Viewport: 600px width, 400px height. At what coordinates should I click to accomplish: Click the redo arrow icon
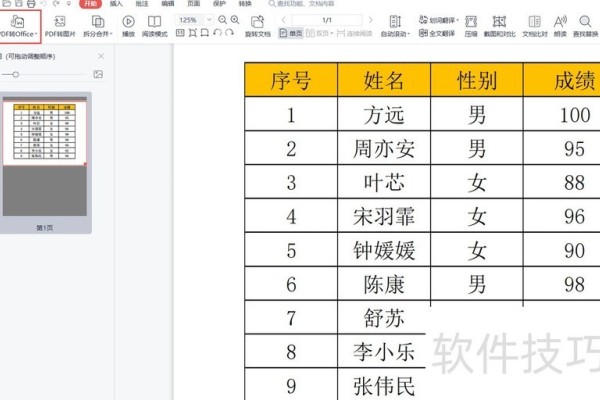[56, 4]
